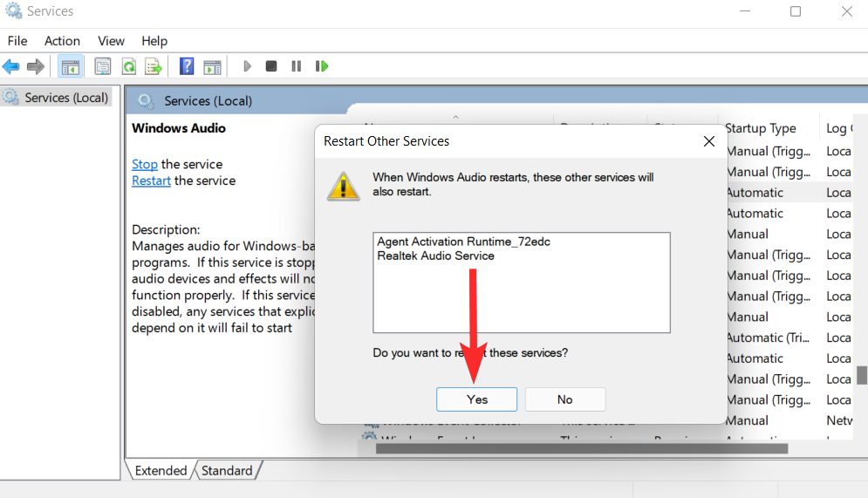
Task: Select Agent Activation Runtime_72edc entry
Action: [x=464, y=242]
